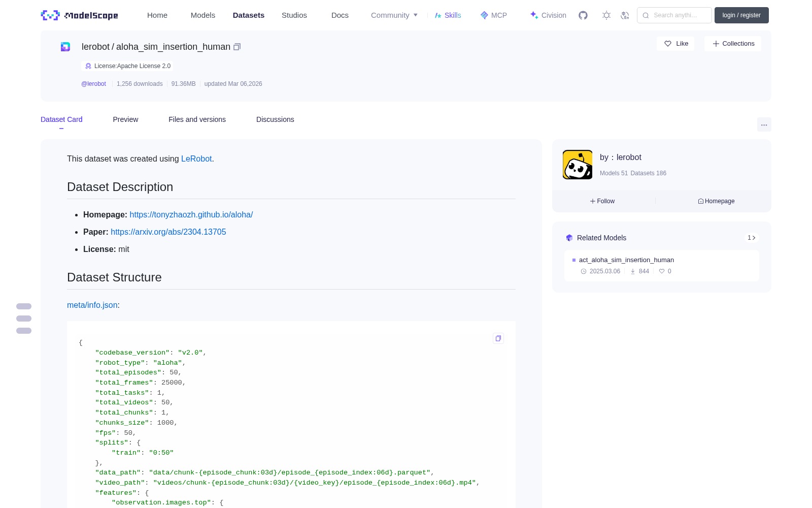Open the floating side menu bars
Image resolution: width=812 pixels, height=508 pixels.
(24, 319)
